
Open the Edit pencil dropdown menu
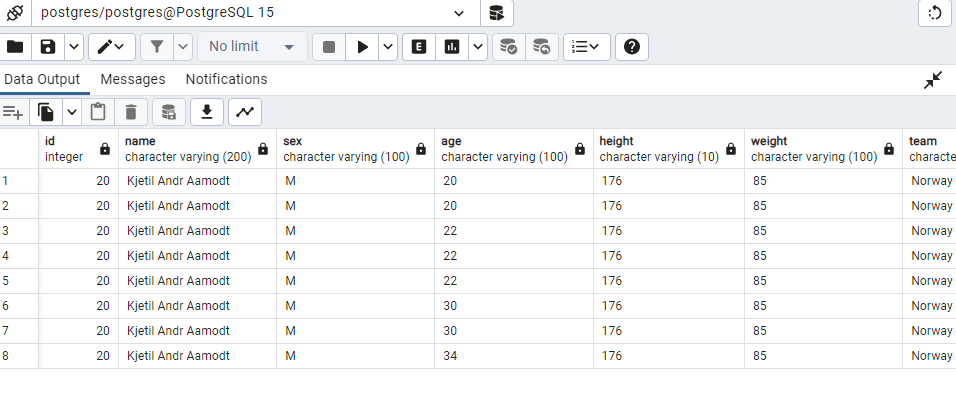tap(111, 47)
